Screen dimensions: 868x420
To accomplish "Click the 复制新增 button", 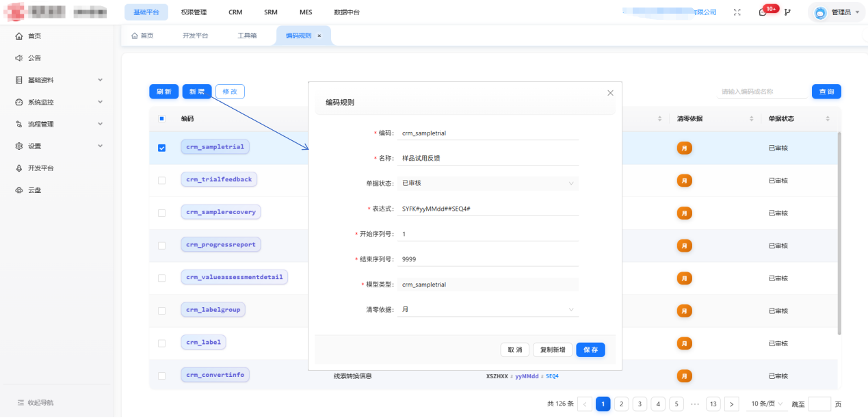I will pos(553,350).
